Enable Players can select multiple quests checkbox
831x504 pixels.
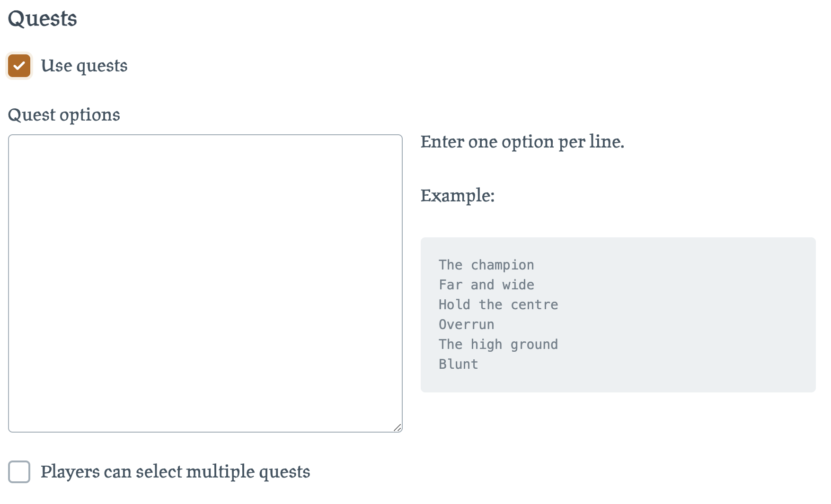(x=19, y=472)
